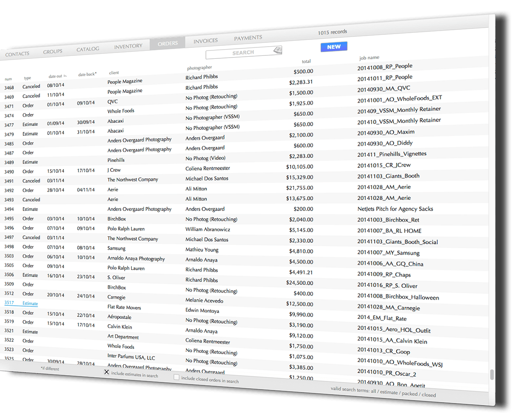Viewport: 525px width, 420px height.
Task: Click the $21,755.00 total cell
Action: click(x=299, y=188)
